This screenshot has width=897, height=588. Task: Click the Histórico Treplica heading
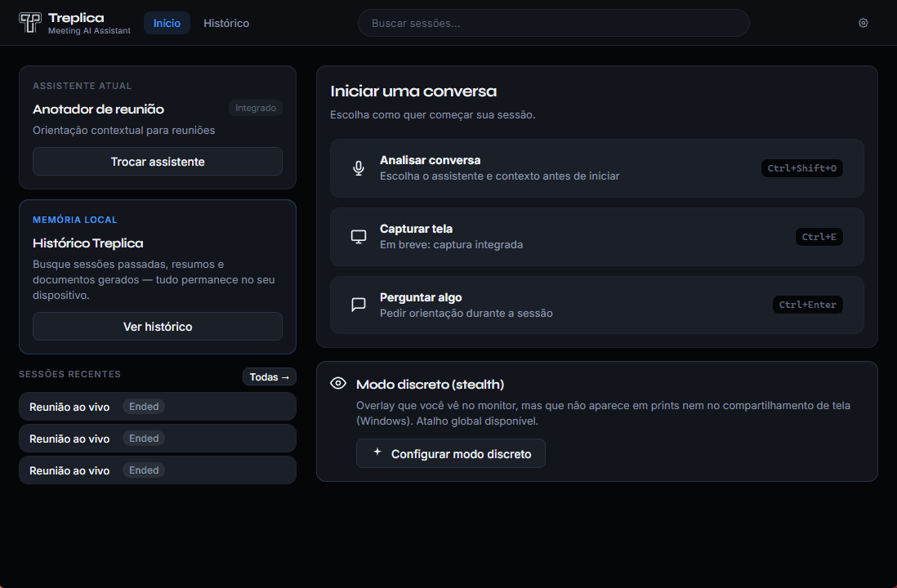pyautogui.click(x=88, y=243)
